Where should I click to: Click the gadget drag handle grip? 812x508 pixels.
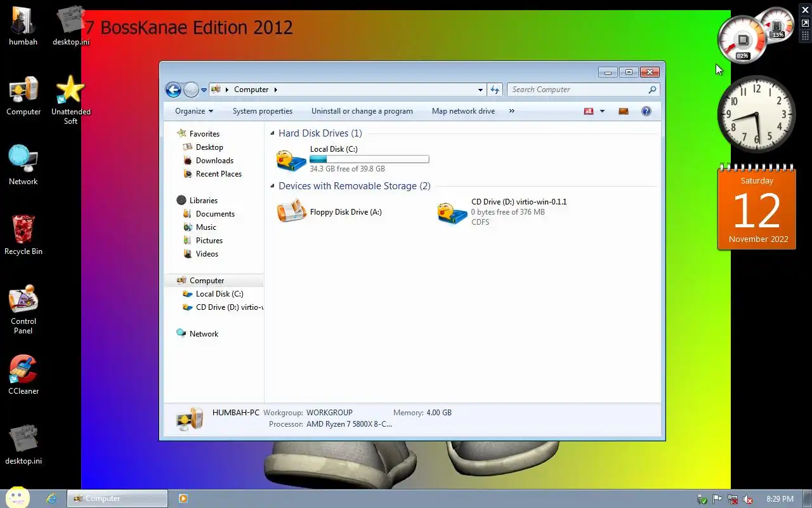coord(805,36)
